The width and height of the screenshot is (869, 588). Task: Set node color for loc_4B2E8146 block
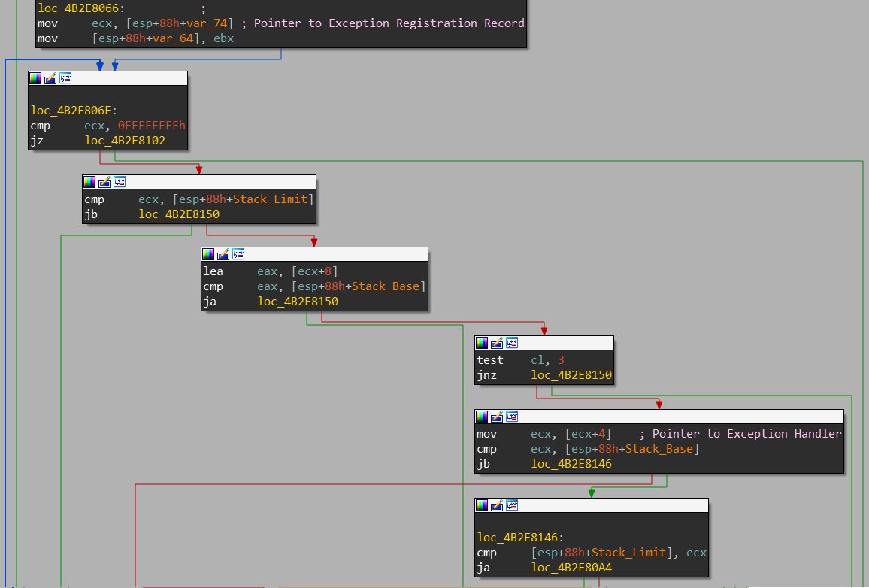[482, 505]
